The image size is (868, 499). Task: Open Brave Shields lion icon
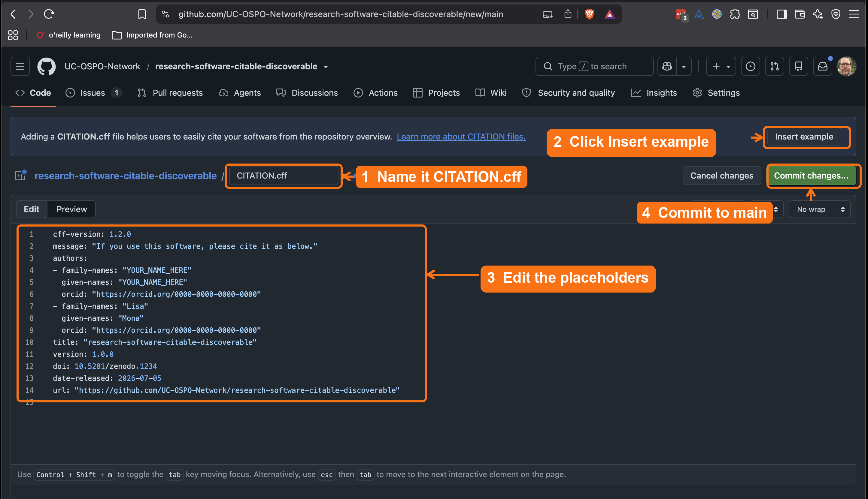[589, 14]
